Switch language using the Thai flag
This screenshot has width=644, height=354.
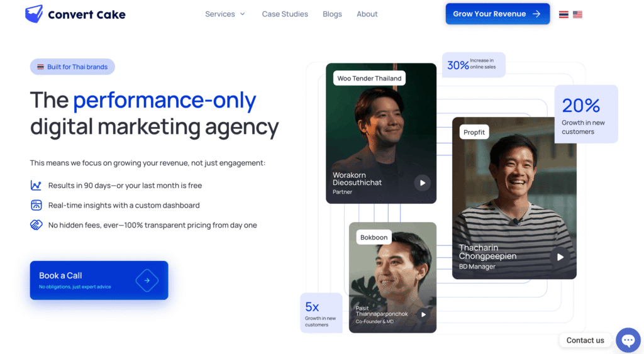pyautogui.click(x=563, y=14)
